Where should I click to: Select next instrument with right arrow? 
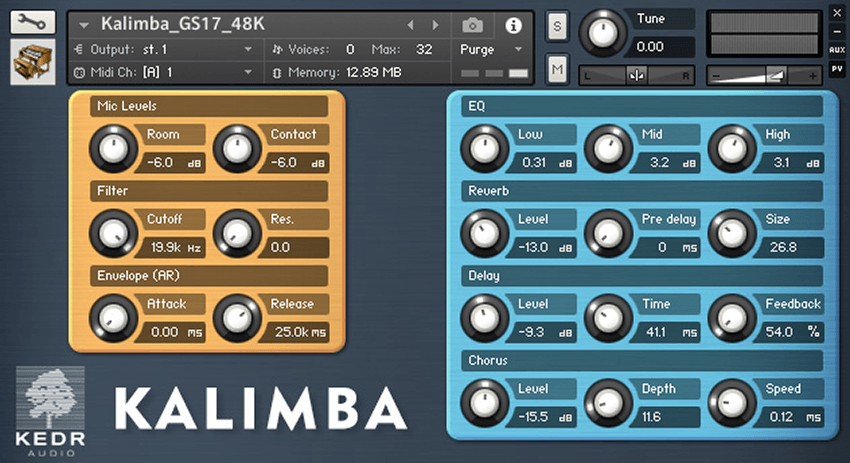435,25
